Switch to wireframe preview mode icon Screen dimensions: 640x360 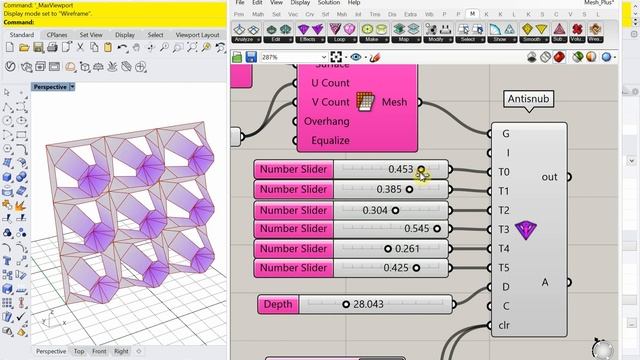(545, 57)
